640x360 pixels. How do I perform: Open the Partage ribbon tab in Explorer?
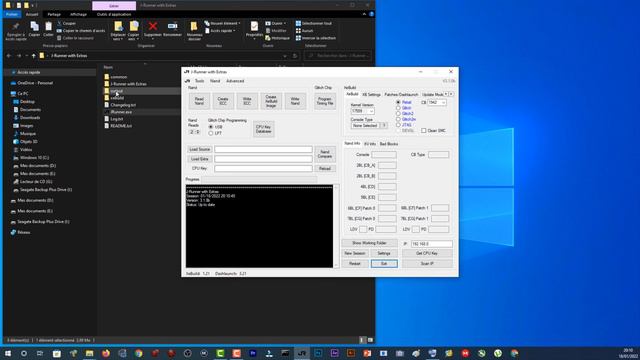54,14
